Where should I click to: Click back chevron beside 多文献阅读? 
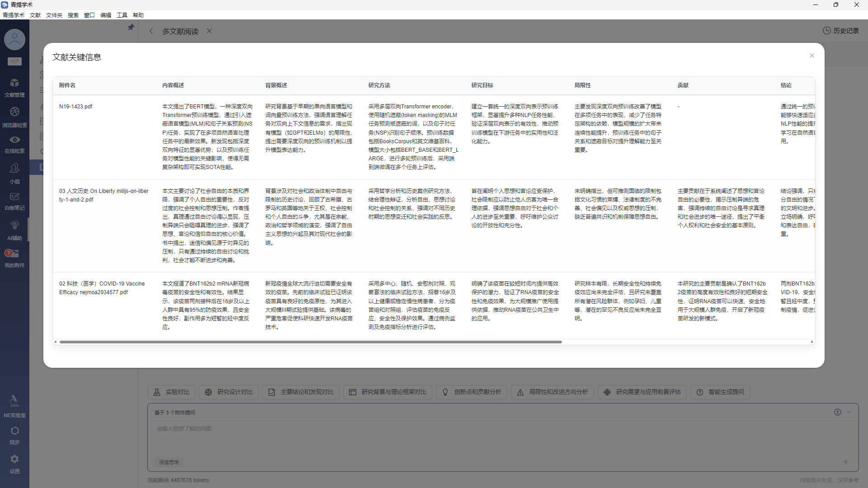click(x=151, y=31)
